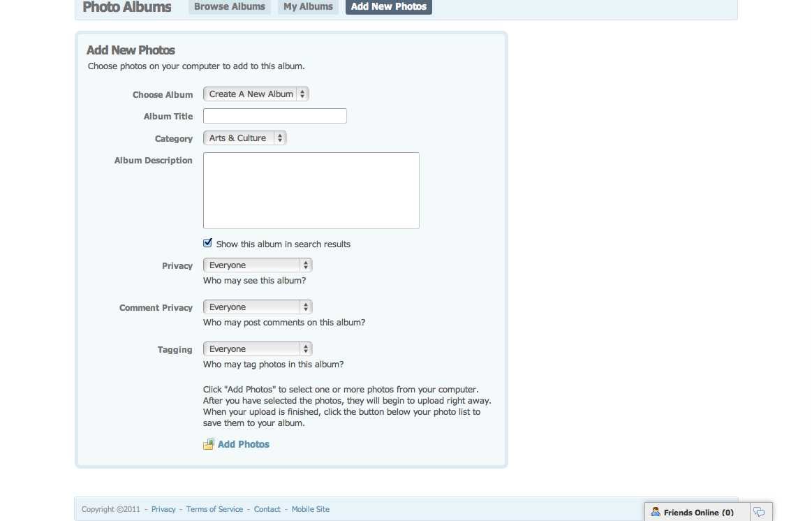The image size is (812, 521).
Task: Open the Mobile Site link
Action: (x=310, y=509)
